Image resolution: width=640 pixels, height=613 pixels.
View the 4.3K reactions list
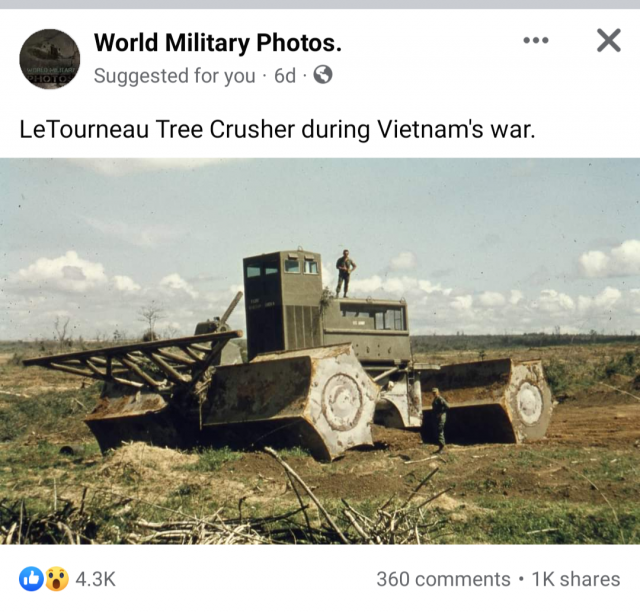(x=96, y=579)
